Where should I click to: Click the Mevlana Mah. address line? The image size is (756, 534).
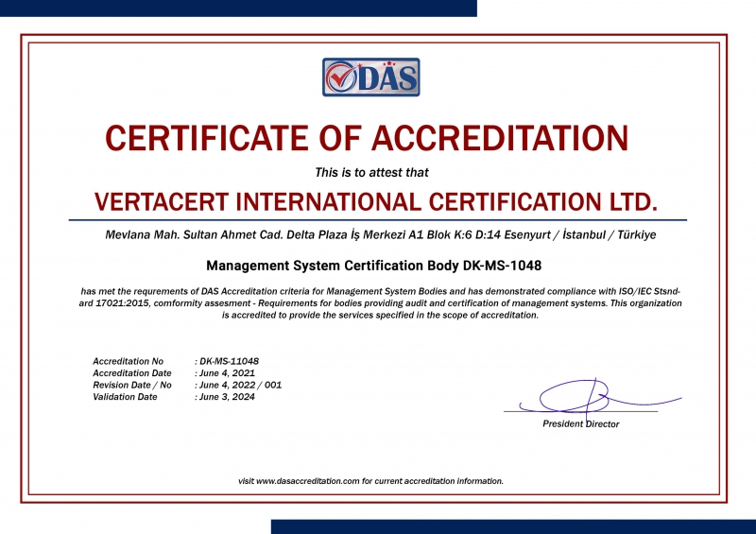point(380,233)
